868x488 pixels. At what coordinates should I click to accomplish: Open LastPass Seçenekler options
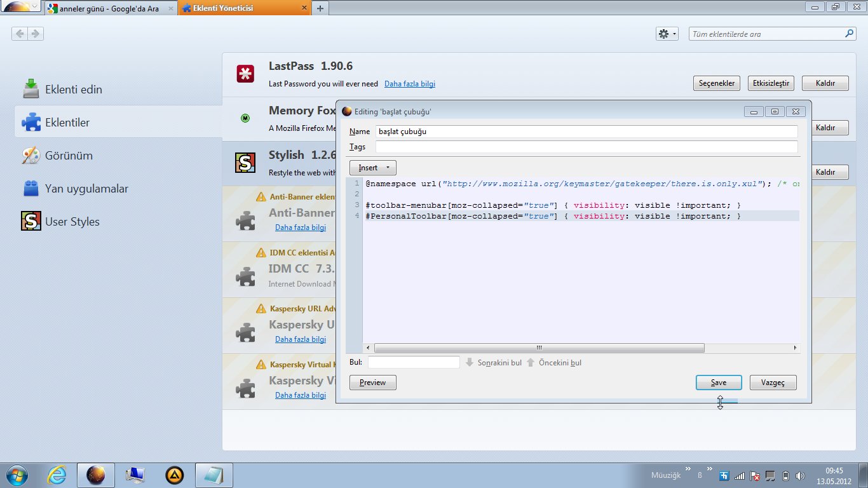click(717, 83)
